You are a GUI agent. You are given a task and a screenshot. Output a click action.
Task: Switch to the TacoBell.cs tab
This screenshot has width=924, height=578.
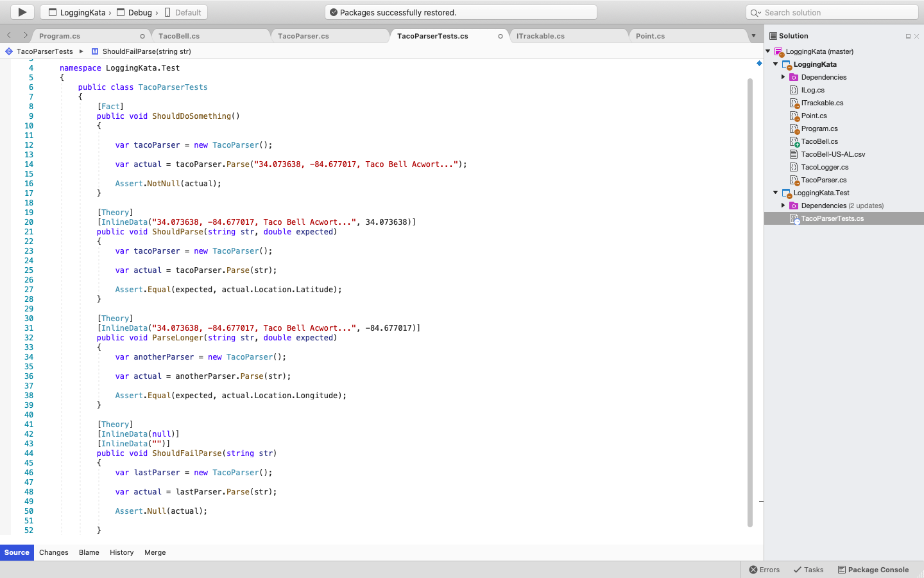178,35
